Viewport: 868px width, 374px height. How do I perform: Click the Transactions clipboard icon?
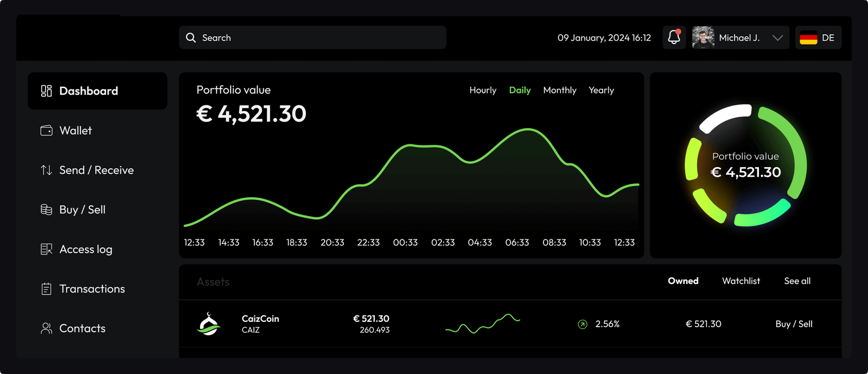[47, 289]
